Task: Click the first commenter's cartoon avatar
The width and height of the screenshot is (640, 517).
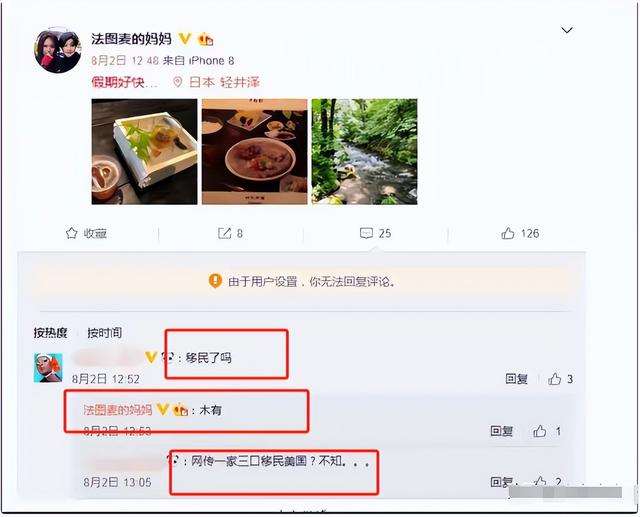Action: click(x=48, y=368)
